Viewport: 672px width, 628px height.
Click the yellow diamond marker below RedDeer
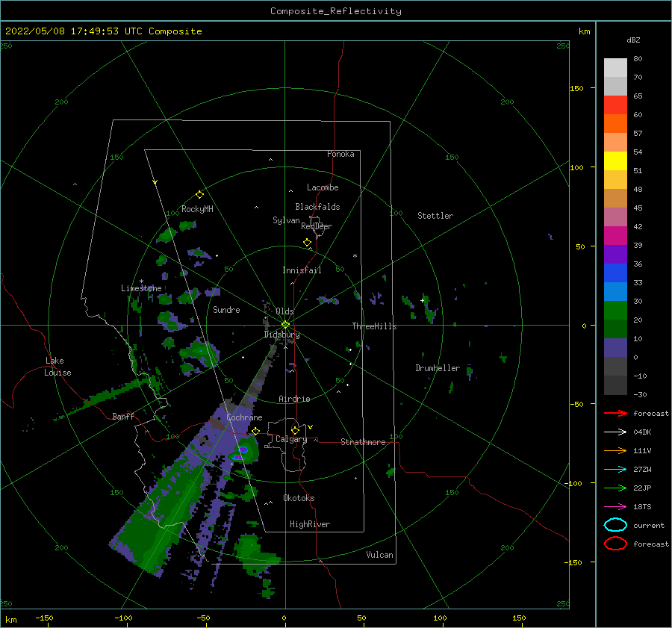(x=307, y=243)
